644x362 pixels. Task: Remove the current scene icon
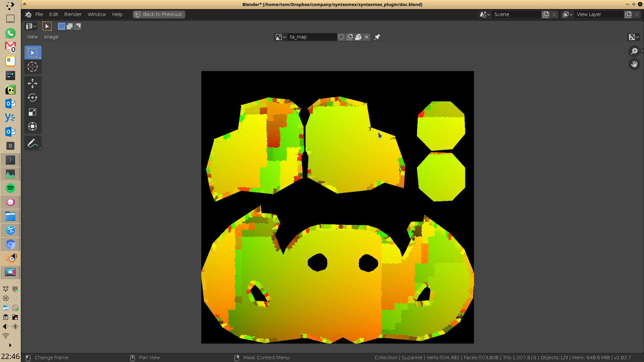554,14
